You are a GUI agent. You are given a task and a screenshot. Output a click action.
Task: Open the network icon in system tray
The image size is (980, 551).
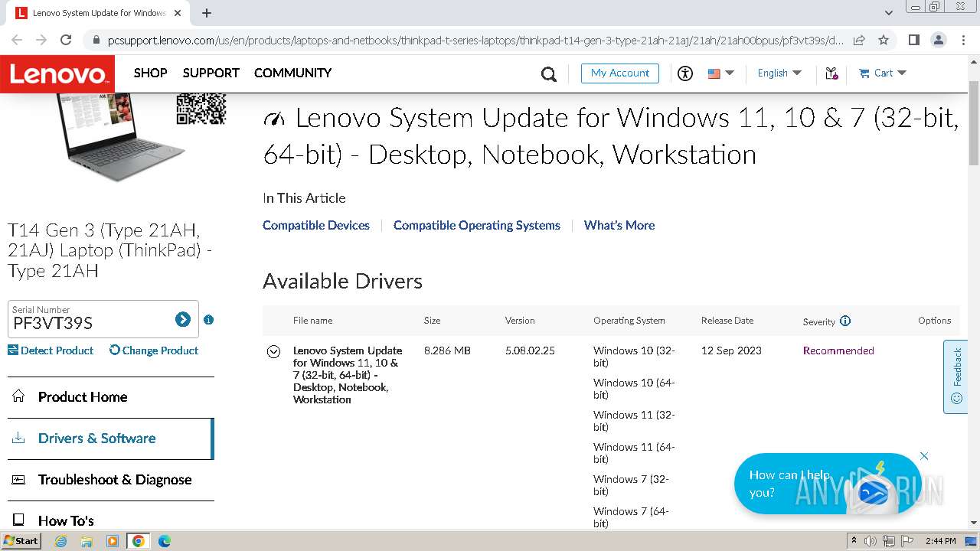pos(889,541)
